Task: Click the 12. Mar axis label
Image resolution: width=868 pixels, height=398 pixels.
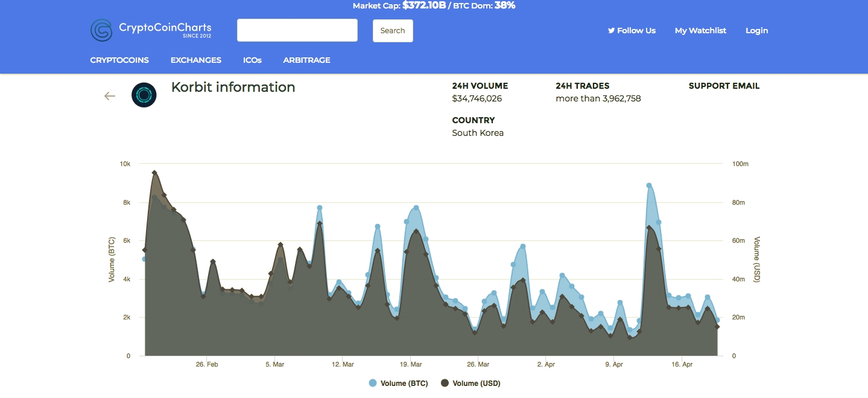Action: (343, 365)
